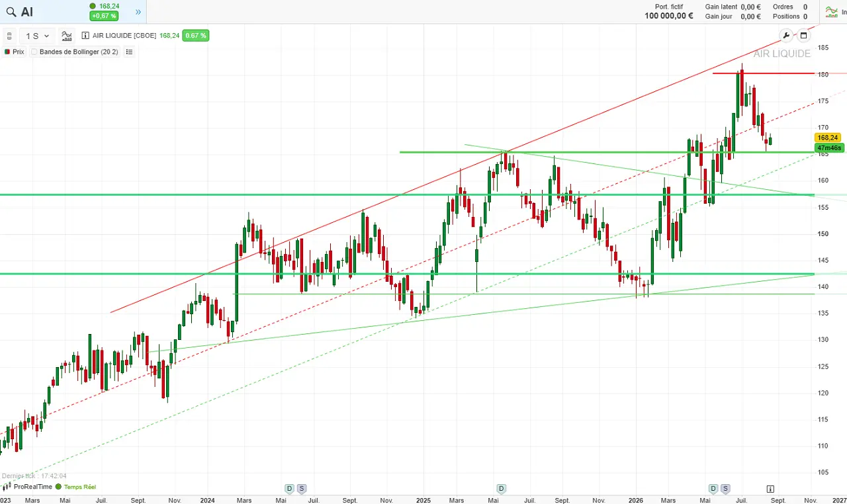Image resolution: width=847 pixels, height=504 pixels.
Task: Open chart settings wrench icon
Action: coord(786,36)
